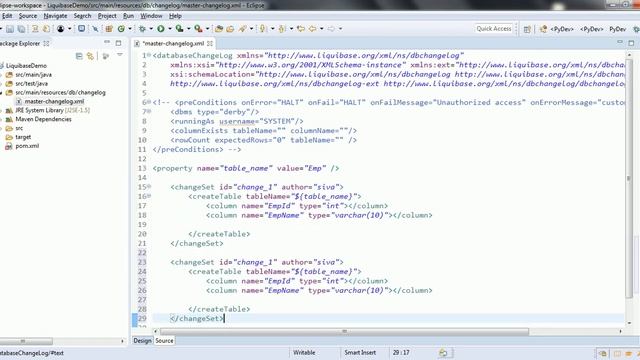Click the Search flashlight icon
The image size is (640, 360).
coord(243,29)
